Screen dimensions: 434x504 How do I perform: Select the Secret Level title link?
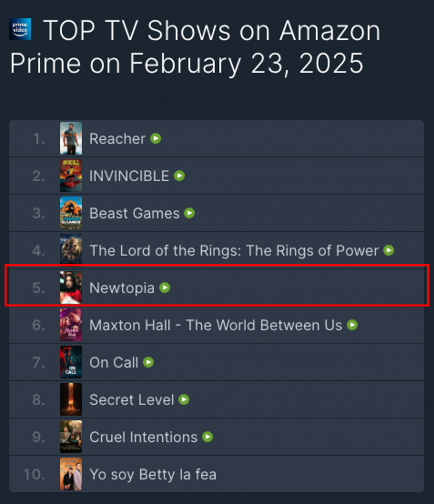(x=132, y=400)
